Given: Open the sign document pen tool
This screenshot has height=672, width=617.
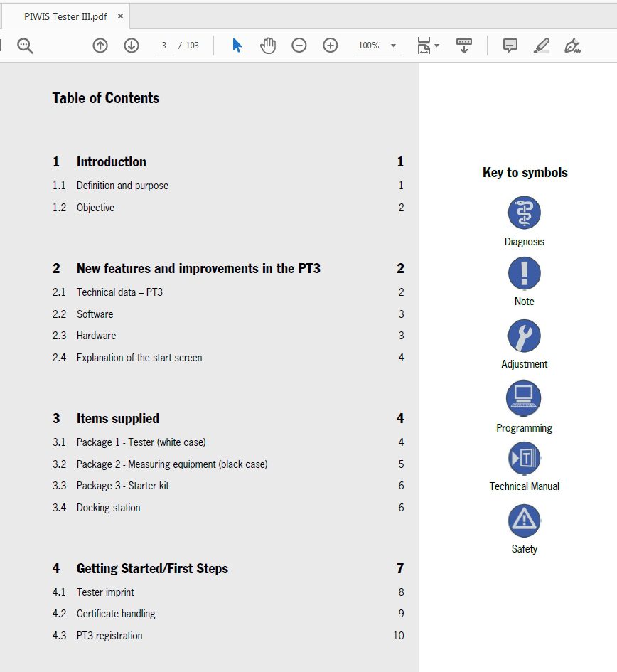Looking at the screenshot, I should tap(572, 46).
